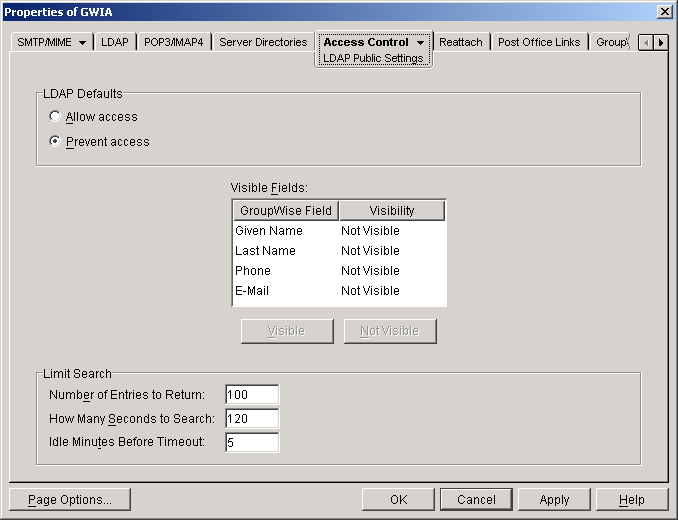
Task: Select the Last Name field row
Action: (x=339, y=251)
